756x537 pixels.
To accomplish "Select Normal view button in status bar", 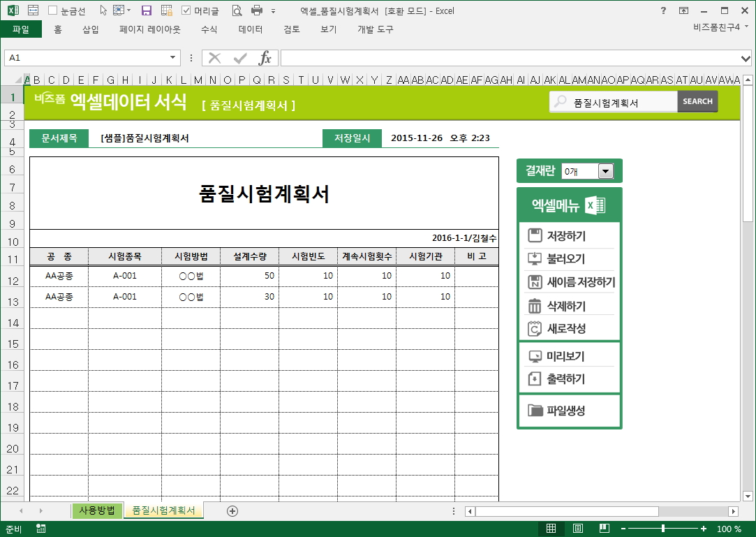I will coord(551,529).
